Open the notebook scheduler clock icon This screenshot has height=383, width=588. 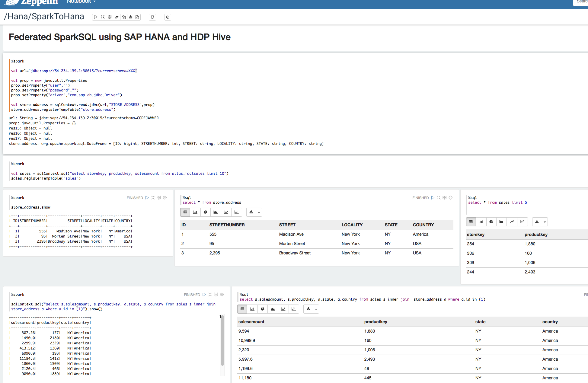pyautogui.click(x=168, y=17)
